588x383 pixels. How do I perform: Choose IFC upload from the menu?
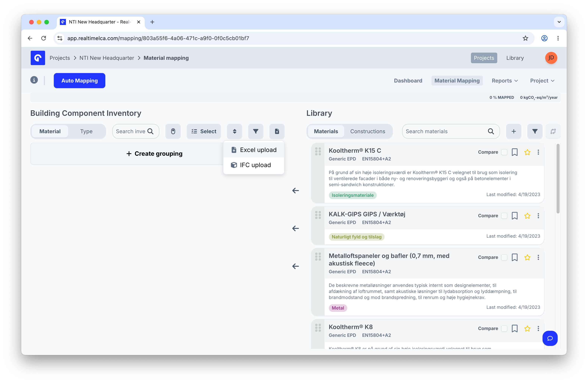click(x=254, y=165)
